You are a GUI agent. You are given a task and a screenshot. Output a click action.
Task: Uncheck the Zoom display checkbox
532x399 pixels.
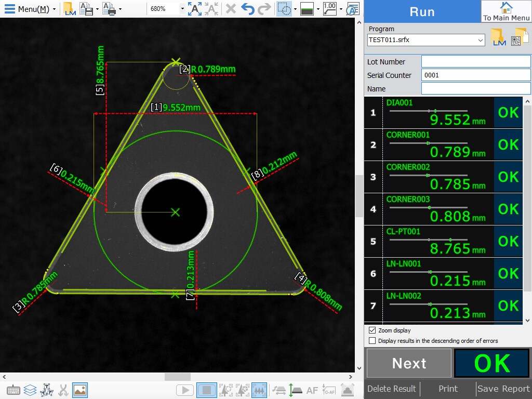[x=372, y=330]
